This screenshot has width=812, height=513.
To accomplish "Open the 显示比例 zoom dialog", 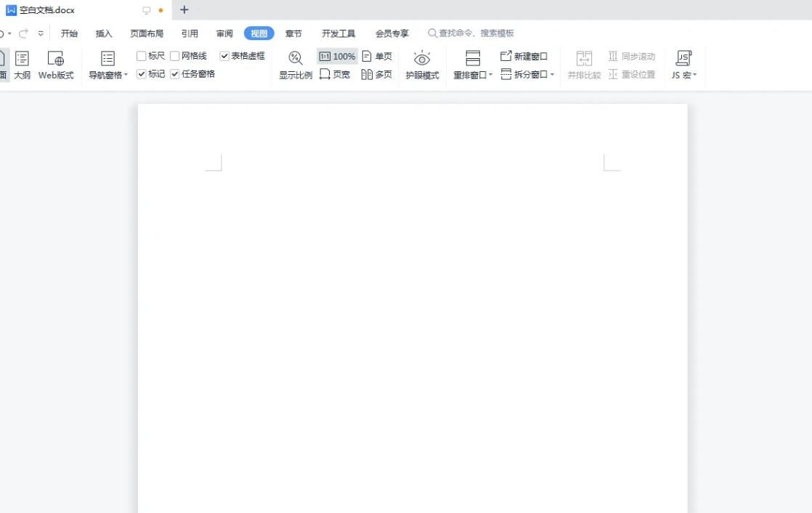I will (x=296, y=65).
